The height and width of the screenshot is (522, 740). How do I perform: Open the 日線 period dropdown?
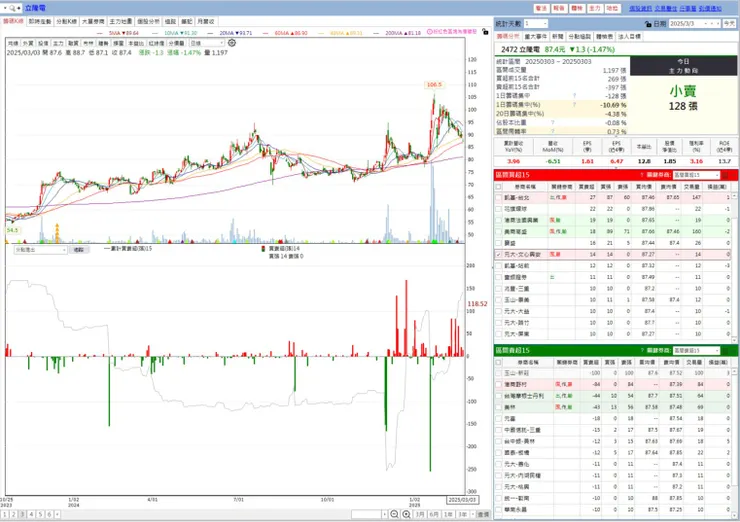coord(207,43)
